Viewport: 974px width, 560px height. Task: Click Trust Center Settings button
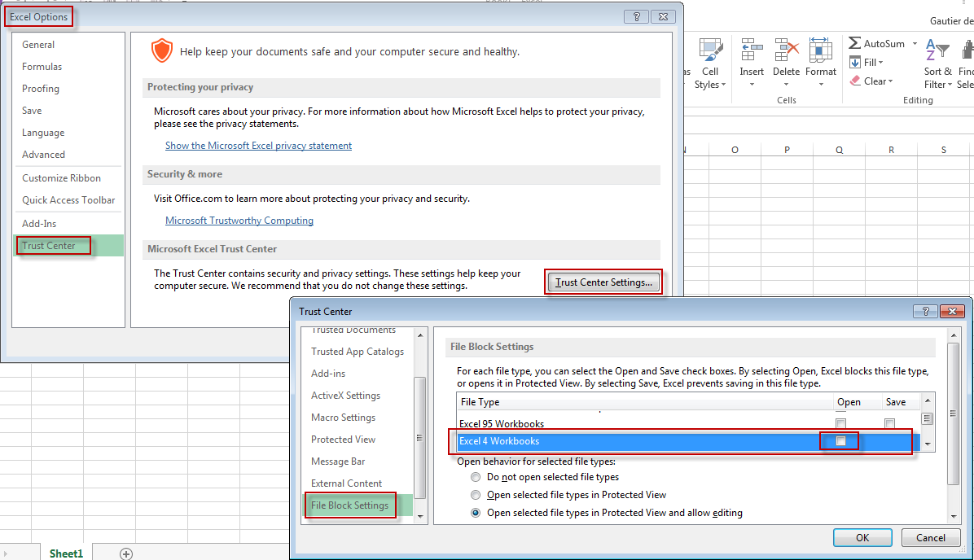tap(603, 282)
